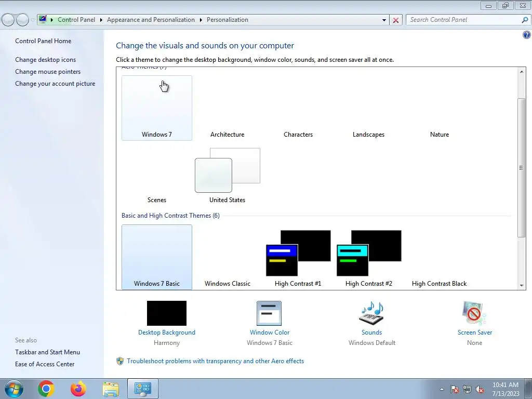This screenshot has width=532, height=399.
Task: Select the High Contrast Black theme
Action: 440,258
